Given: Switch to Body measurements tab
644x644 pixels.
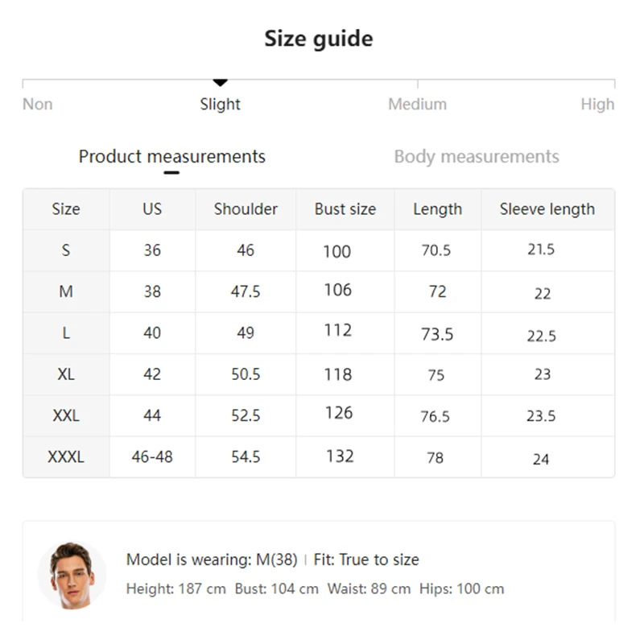Looking at the screenshot, I should coord(477,156).
